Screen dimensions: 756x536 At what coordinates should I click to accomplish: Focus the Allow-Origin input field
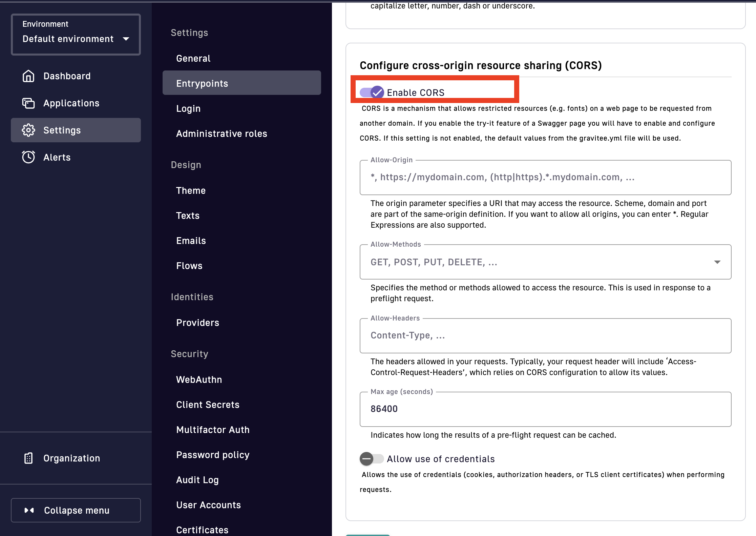(545, 177)
